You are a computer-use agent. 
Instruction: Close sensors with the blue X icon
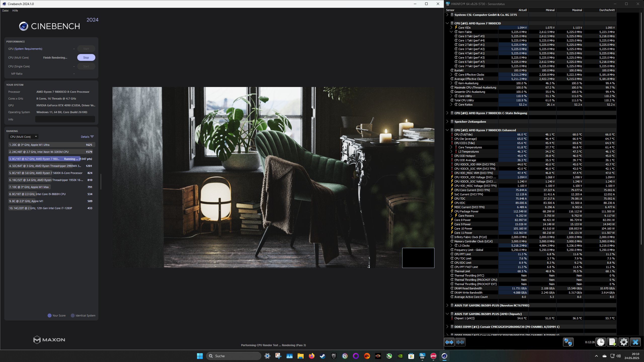(x=635, y=342)
